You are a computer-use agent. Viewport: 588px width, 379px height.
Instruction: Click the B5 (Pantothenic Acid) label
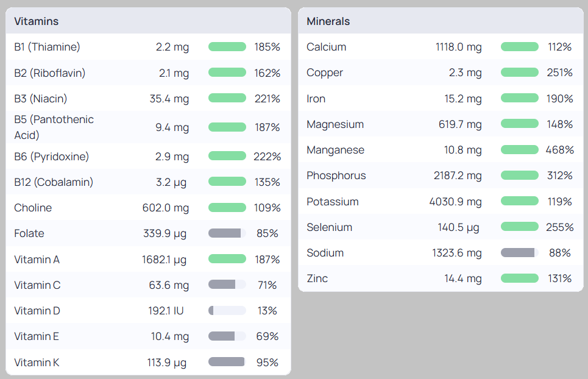coord(54,127)
